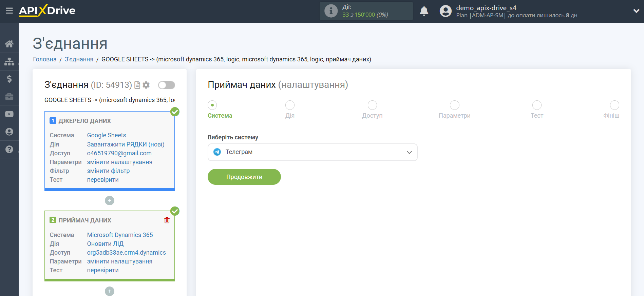
Task: Click data source змінити налаштування link
Action: (x=120, y=162)
